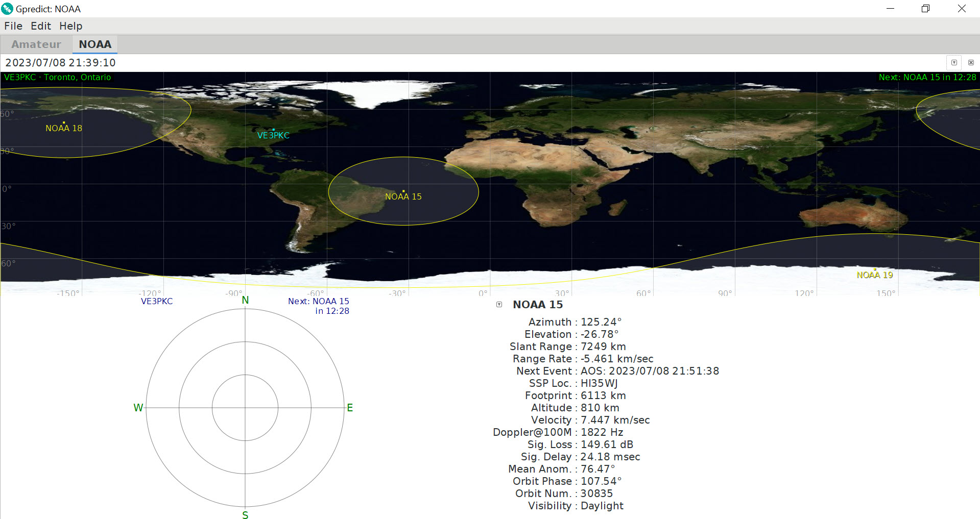The image size is (980, 519).
Task: Click the E compass label on polar plot
Action: [350, 408]
